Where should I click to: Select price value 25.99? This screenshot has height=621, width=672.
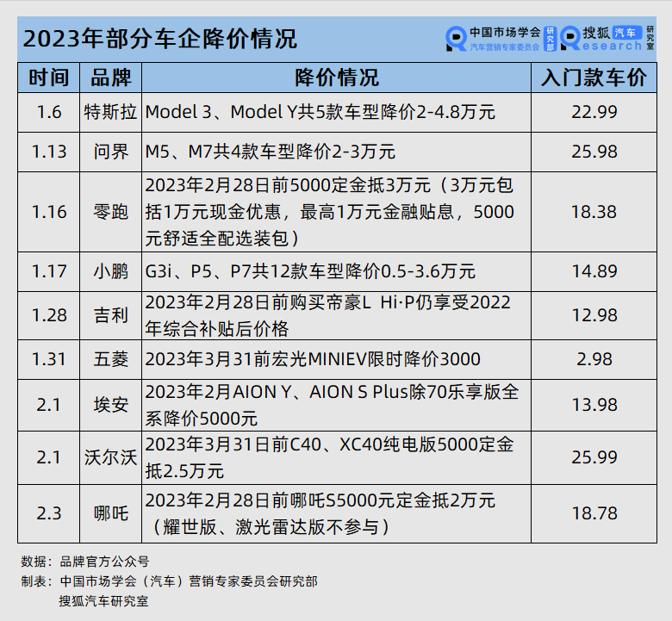pos(594,457)
